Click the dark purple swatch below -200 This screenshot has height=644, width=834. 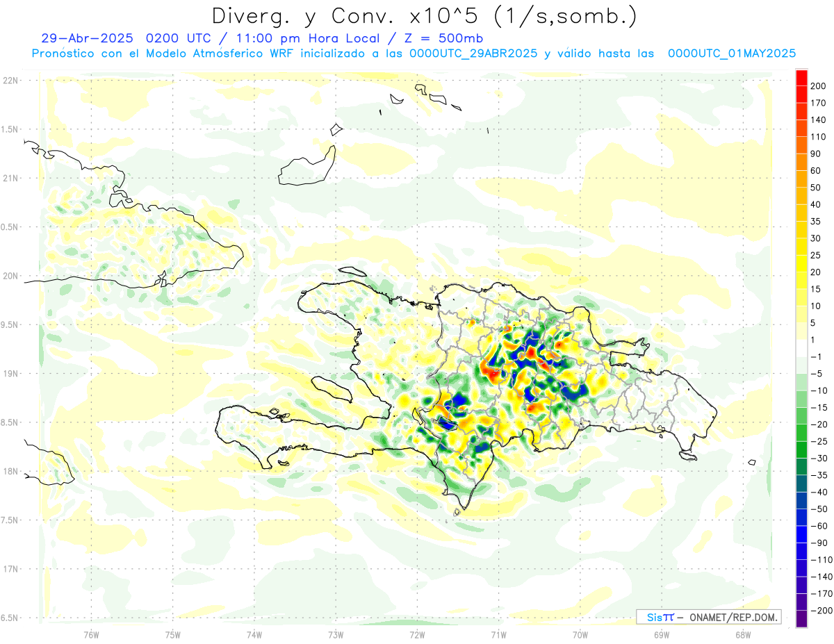click(x=801, y=619)
